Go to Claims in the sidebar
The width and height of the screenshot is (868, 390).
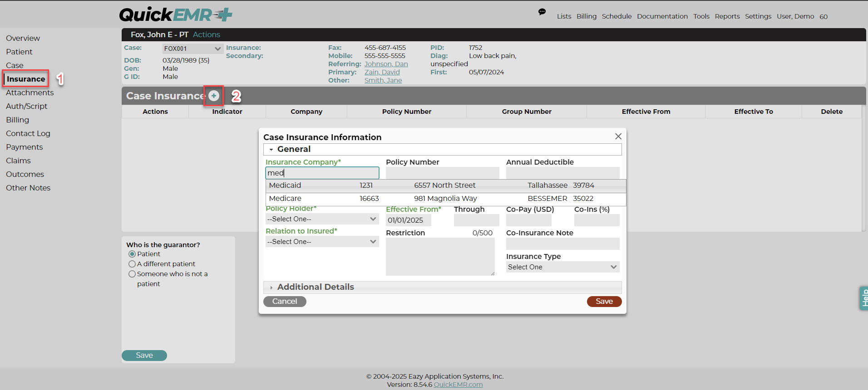coord(19,161)
